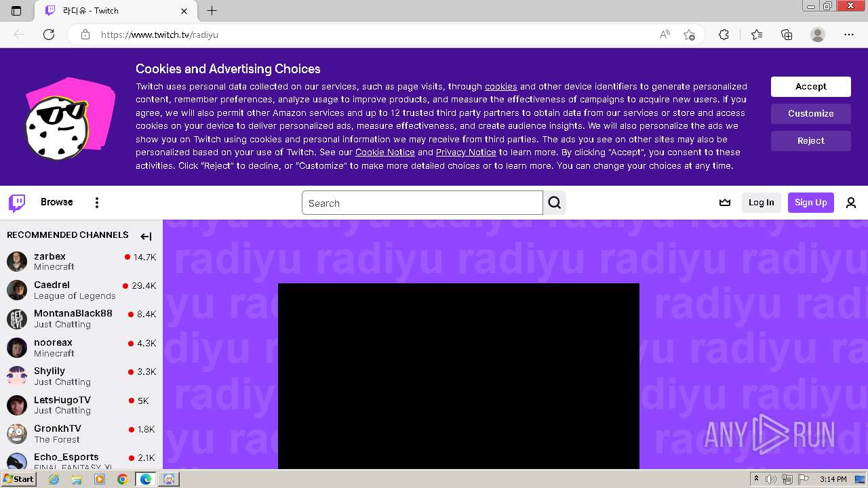The width and height of the screenshot is (868, 488).
Task: Click the search magnifier button
Action: [555, 203]
